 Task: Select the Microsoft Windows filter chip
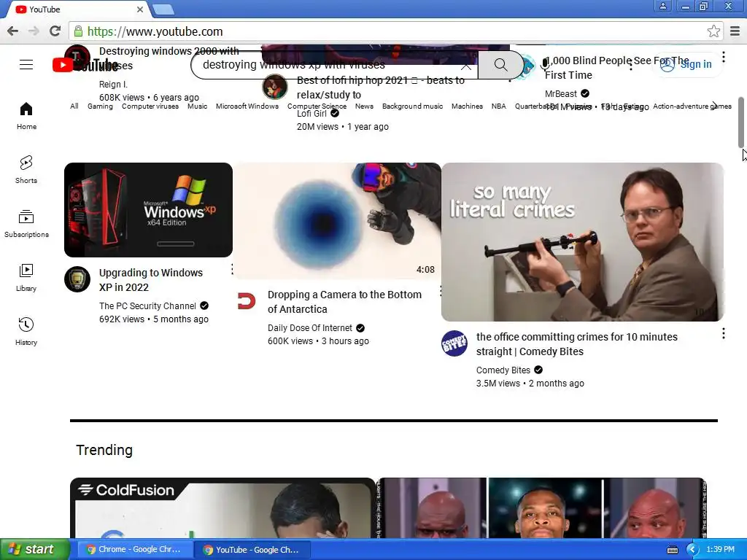click(x=247, y=106)
